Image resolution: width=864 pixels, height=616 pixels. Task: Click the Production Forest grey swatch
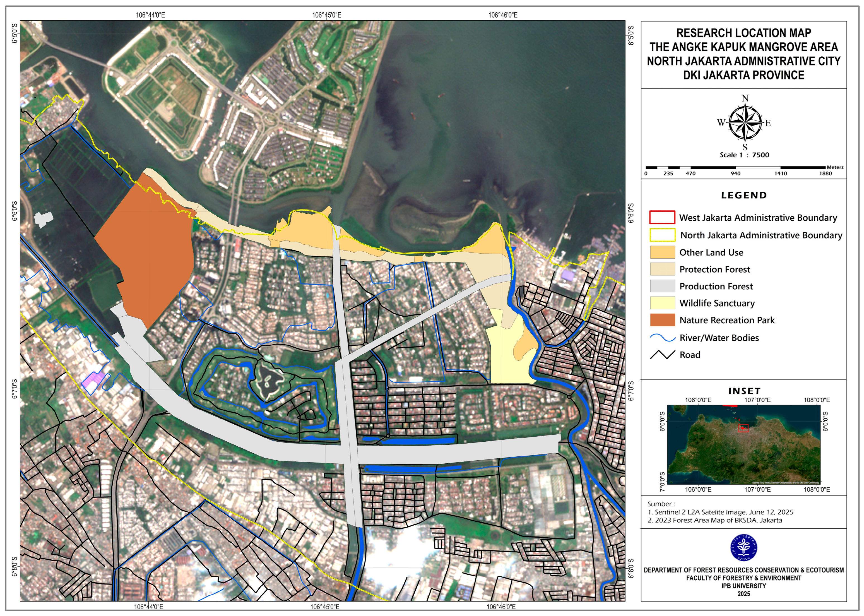pos(662,286)
